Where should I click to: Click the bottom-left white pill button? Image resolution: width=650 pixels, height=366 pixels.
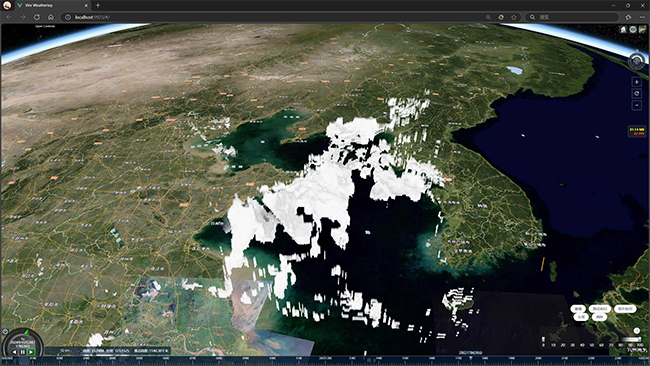(581, 317)
